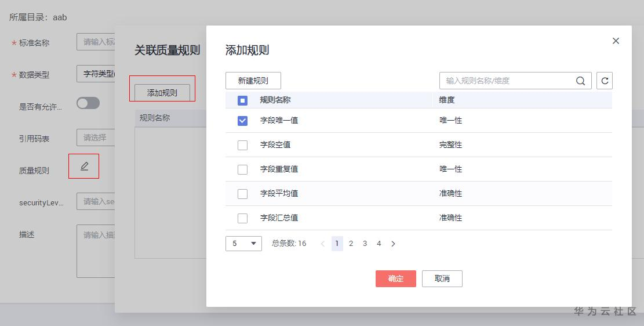Toggle select-all checkbox in rule table header
The image size is (644, 326).
(243, 100)
